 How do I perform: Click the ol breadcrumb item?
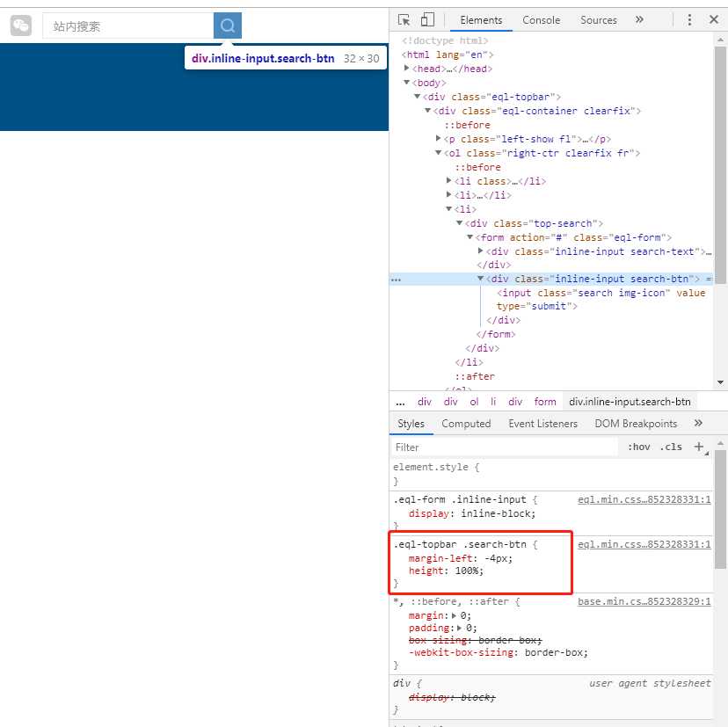tap(474, 402)
